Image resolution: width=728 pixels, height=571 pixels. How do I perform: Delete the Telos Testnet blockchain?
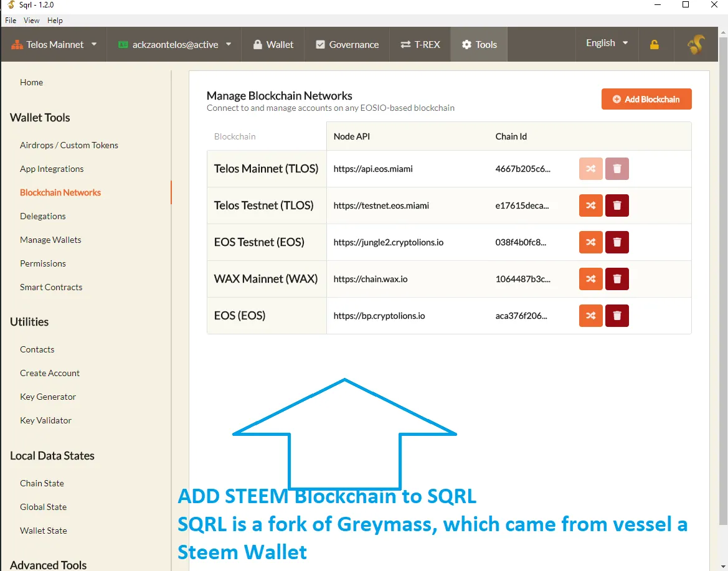tap(617, 205)
